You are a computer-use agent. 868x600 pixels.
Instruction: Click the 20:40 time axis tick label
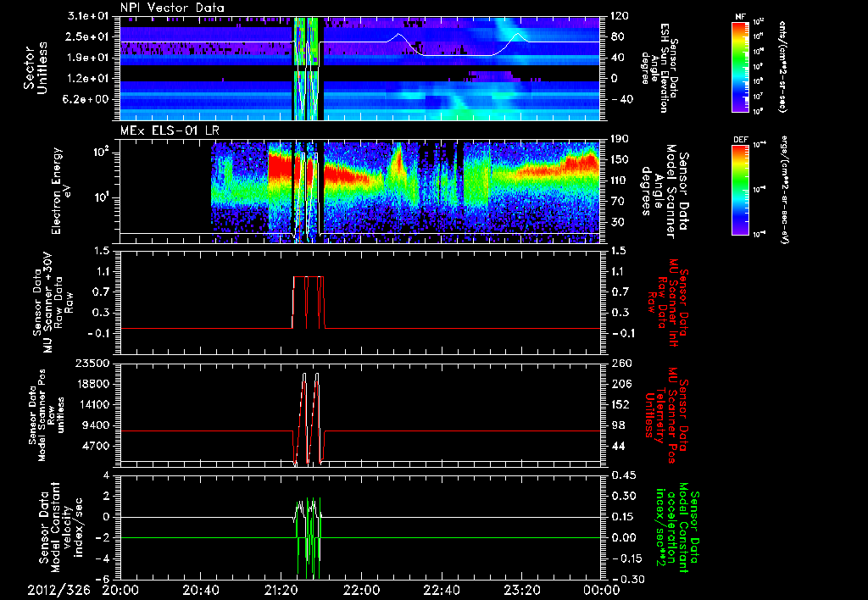201,590
